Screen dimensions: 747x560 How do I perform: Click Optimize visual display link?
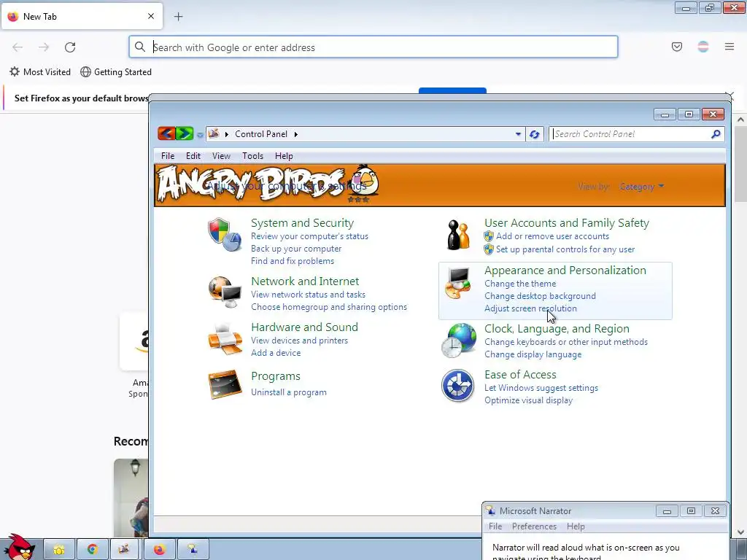pyautogui.click(x=529, y=400)
